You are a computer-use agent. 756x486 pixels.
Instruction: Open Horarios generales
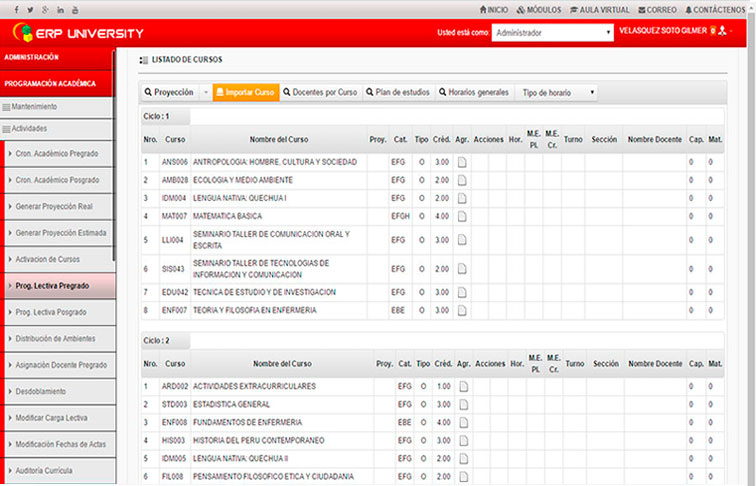pos(474,93)
